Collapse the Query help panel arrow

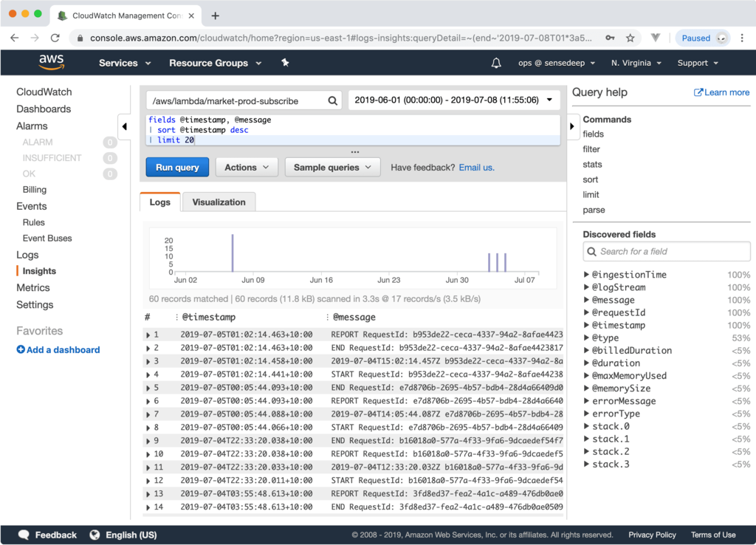click(572, 126)
